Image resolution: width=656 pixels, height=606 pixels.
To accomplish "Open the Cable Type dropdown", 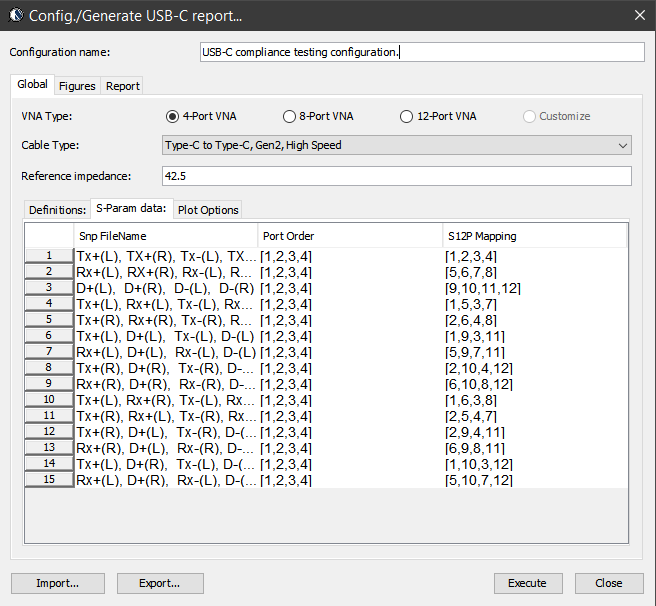I will click(x=397, y=146).
